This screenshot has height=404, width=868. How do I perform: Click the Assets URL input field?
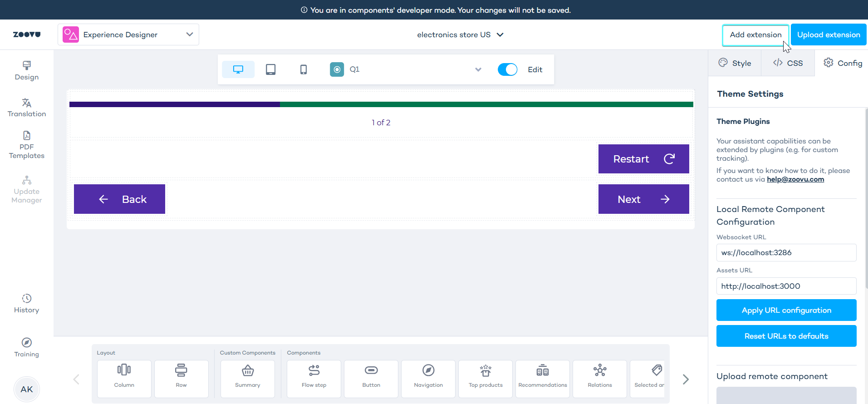click(786, 286)
